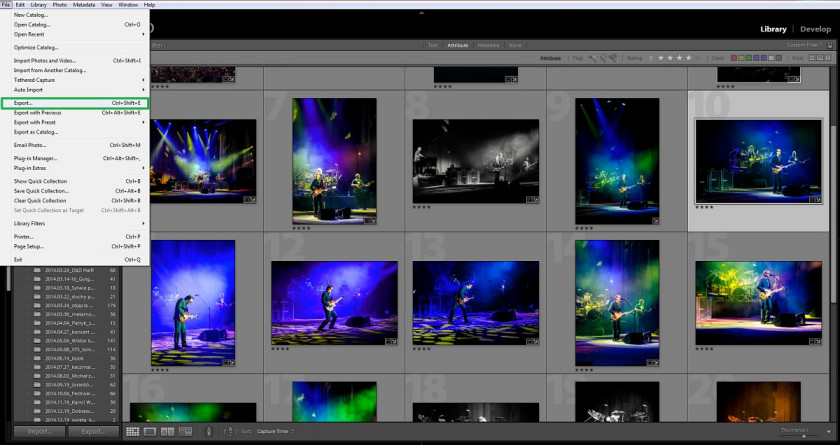This screenshot has width=840, height=445.
Task: Click folder icon for 2014.03.24_zdjecia
Action: [37, 305]
